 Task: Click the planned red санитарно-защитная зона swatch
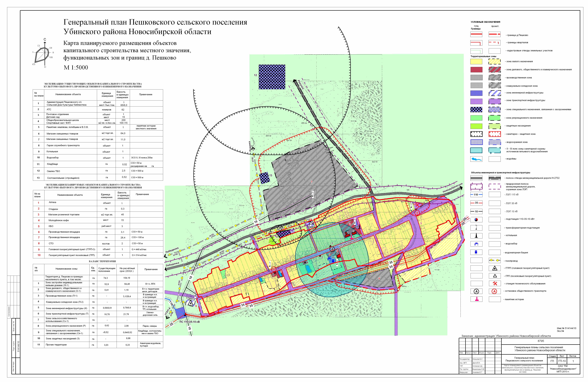tap(495, 134)
